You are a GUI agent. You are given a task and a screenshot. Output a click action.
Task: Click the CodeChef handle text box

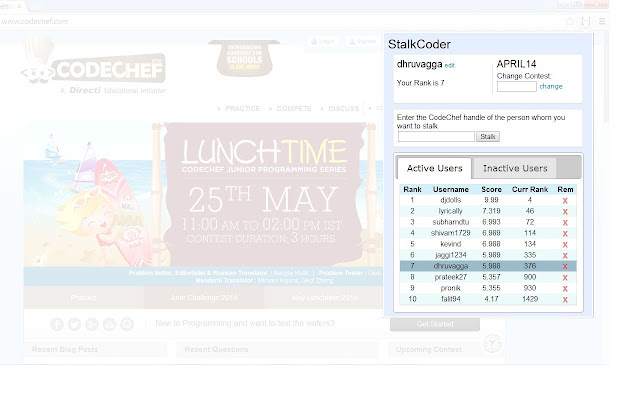point(436,136)
